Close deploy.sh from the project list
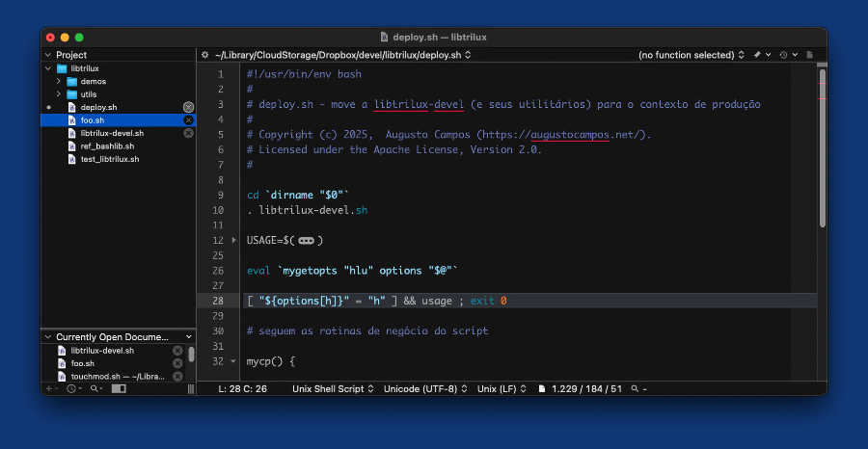 tap(188, 107)
